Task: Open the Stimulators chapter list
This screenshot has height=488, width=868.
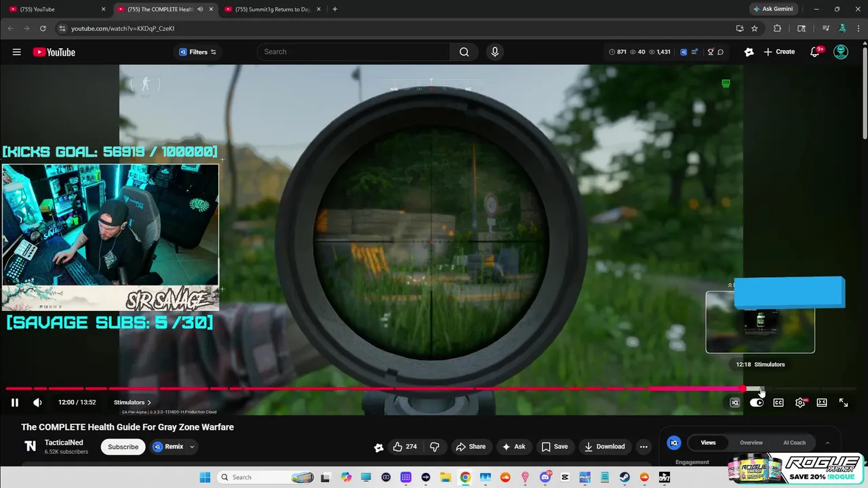Action: [132, 403]
